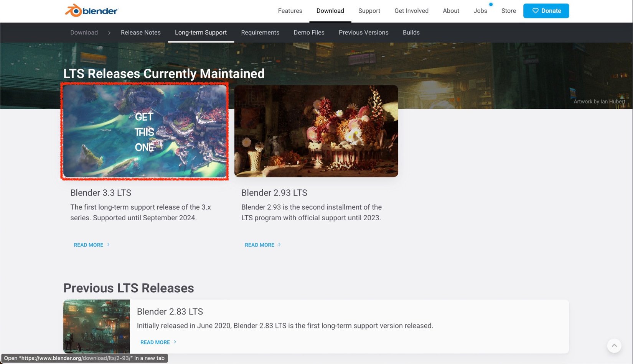The image size is (633, 364).
Task: Click the 'Supported until September 2024' description
Action: (x=140, y=212)
